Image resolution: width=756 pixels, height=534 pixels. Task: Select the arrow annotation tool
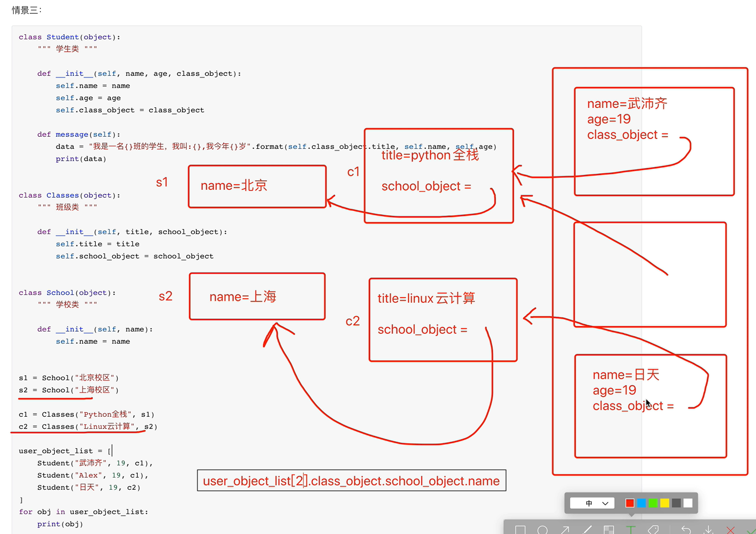tap(565, 530)
